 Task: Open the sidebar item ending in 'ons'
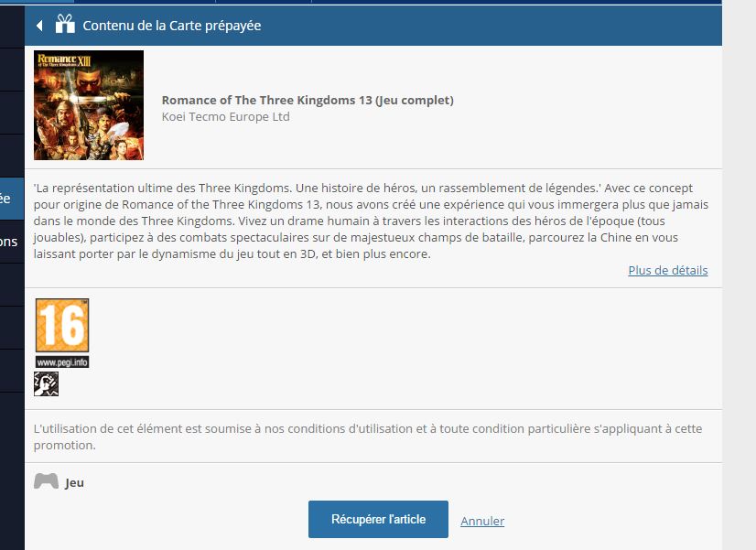(x=12, y=242)
